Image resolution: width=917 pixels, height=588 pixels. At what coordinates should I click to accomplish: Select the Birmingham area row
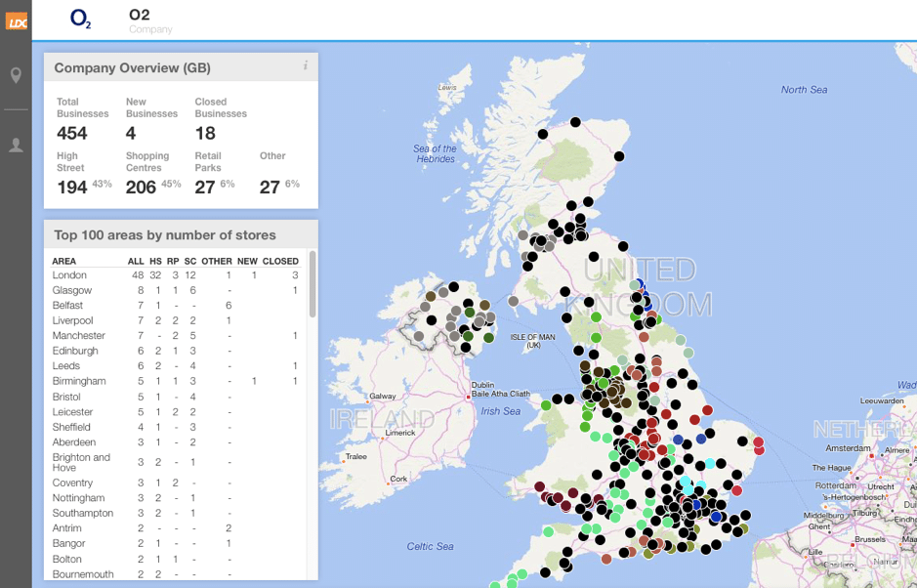pyautogui.click(x=176, y=382)
